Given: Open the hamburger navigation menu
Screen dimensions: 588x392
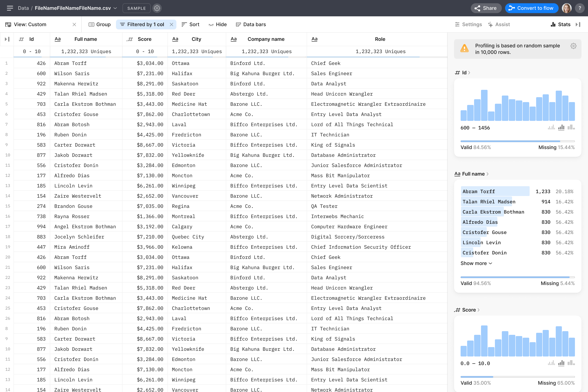Looking at the screenshot, I should coord(10,8).
